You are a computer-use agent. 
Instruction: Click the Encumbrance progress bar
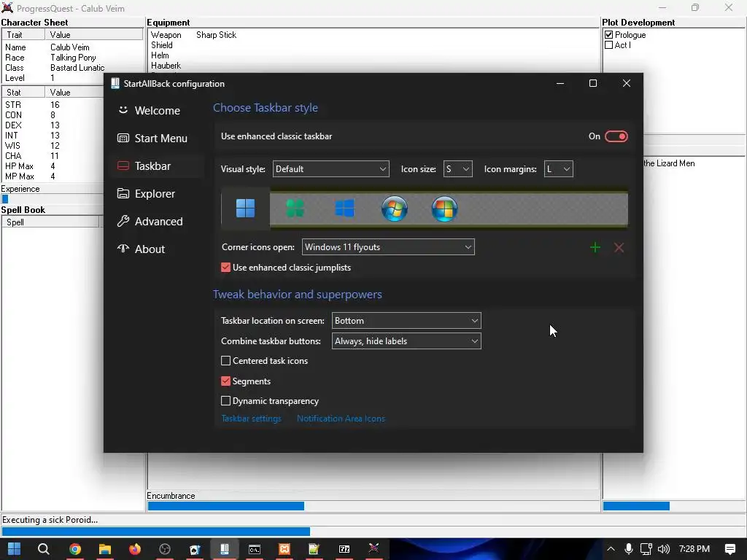click(x=373, y=506)
